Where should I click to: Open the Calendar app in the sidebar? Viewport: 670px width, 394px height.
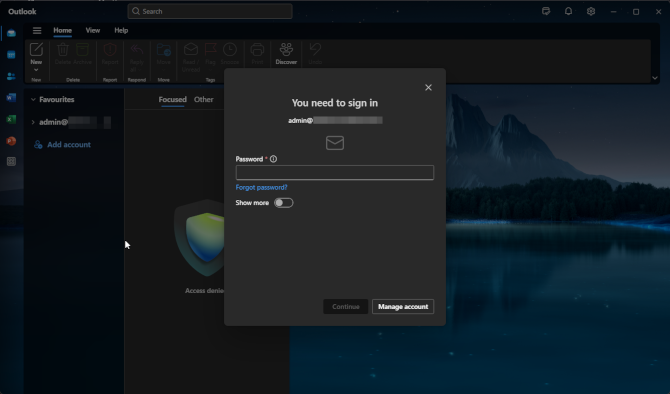pyautogui.click(x=11, y=55)
